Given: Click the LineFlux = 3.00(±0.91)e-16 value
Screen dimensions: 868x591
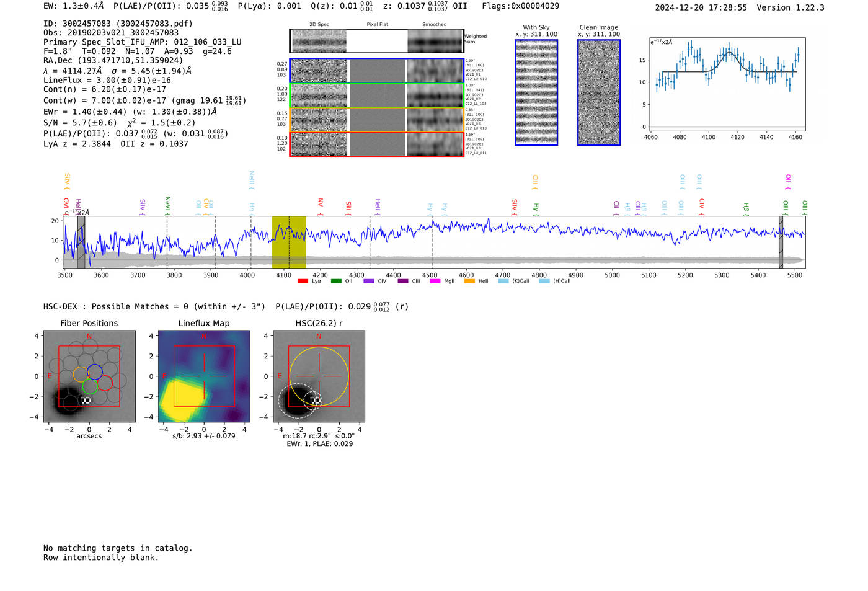Looking at the screenshot, I should [107, 81].
